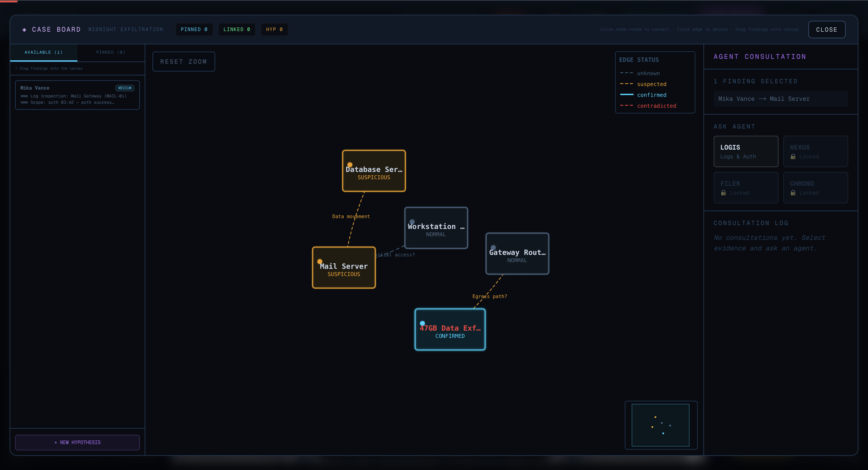The image size is (868, 470).
Task: Ask the LOGIS Logs & Auth agent
Action: click(745, 151)
